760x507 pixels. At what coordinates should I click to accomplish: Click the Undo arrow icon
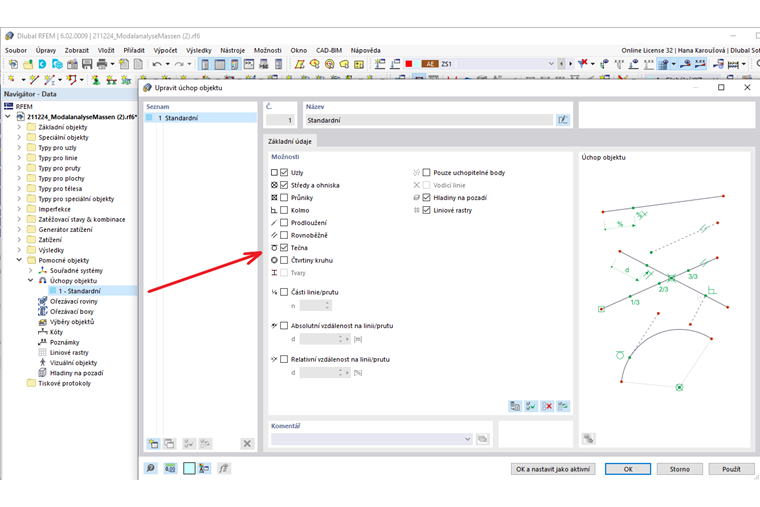tap(157, 64)
